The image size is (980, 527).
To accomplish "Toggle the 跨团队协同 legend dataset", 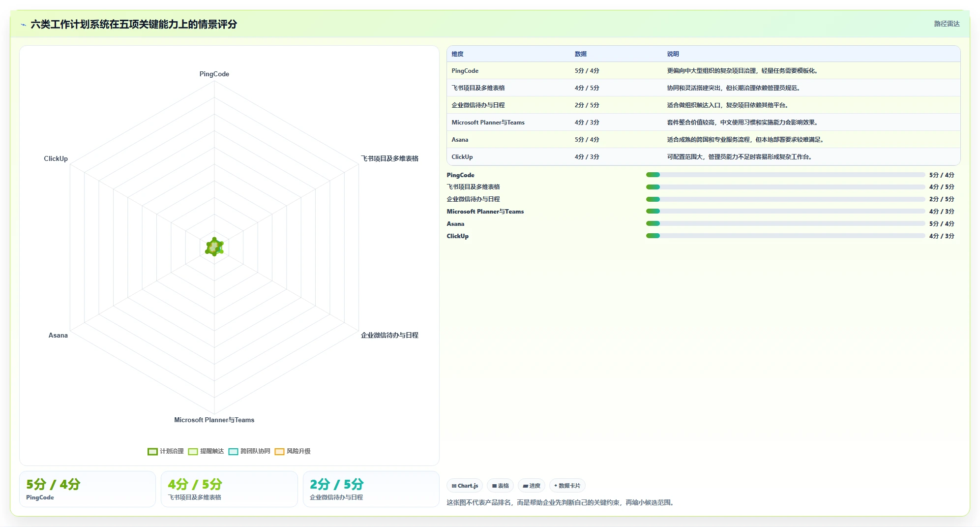I will point(249,451).
